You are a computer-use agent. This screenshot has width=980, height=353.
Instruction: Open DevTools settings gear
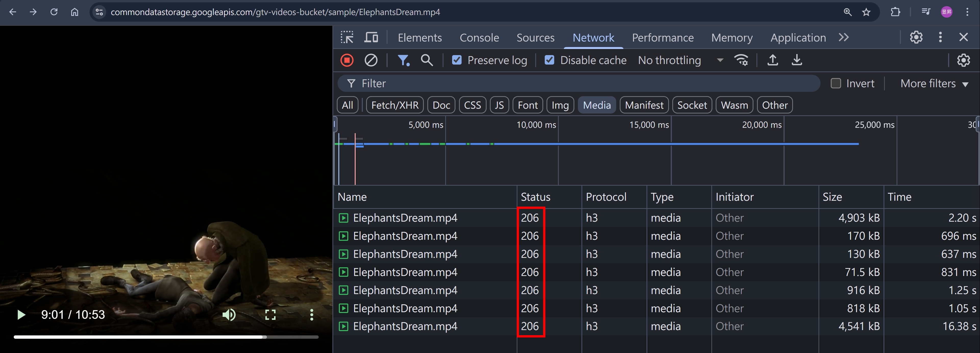pyautogui.click(x=916, y=37)
